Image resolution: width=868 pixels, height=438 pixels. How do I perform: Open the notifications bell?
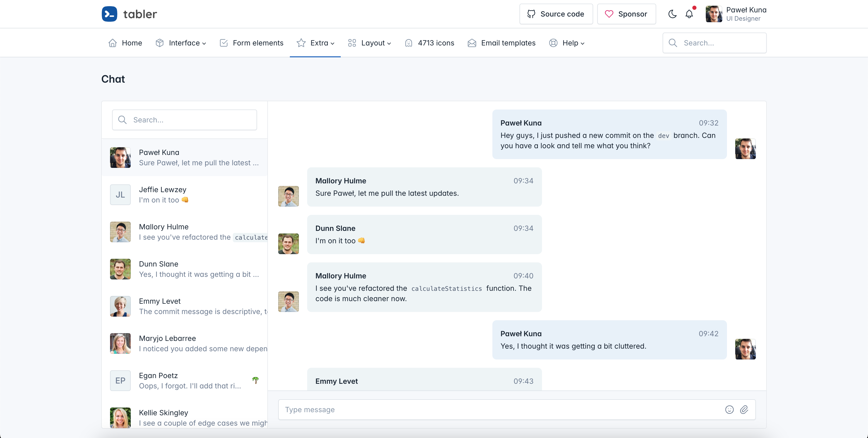(x=689, y=14)
